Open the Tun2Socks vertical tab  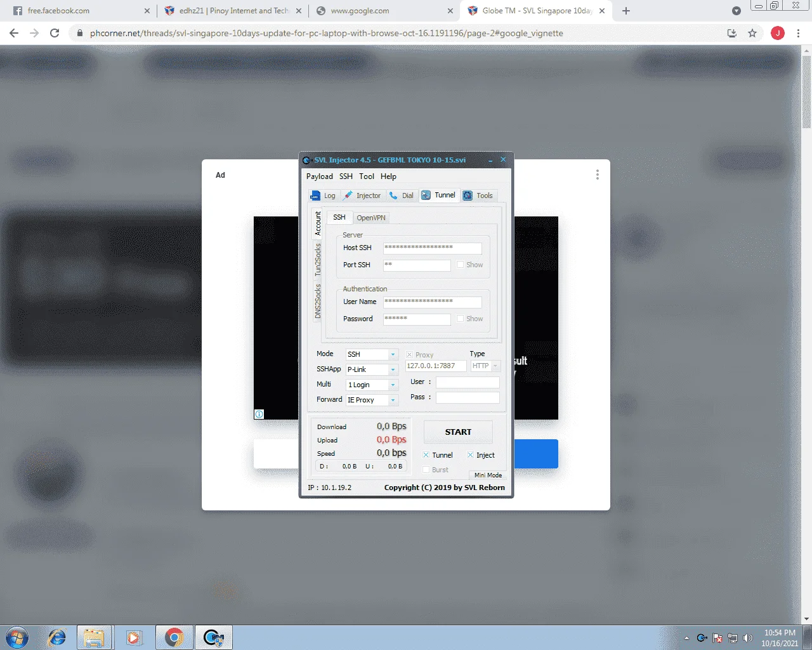pyautogui.click(x=318, y=260)
